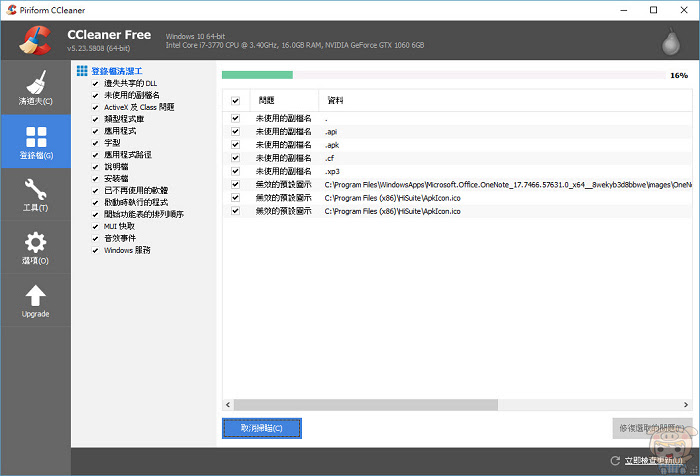Click the green scan progress bar

click(x=257, y=75)
